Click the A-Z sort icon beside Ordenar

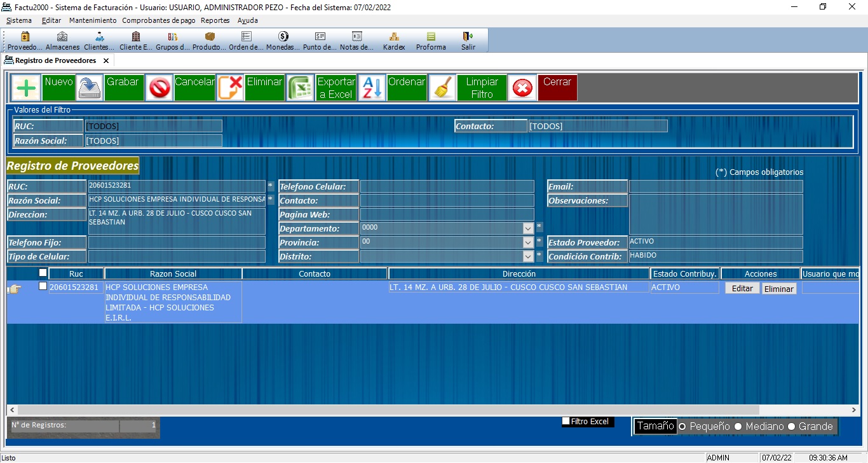point(372,88)
